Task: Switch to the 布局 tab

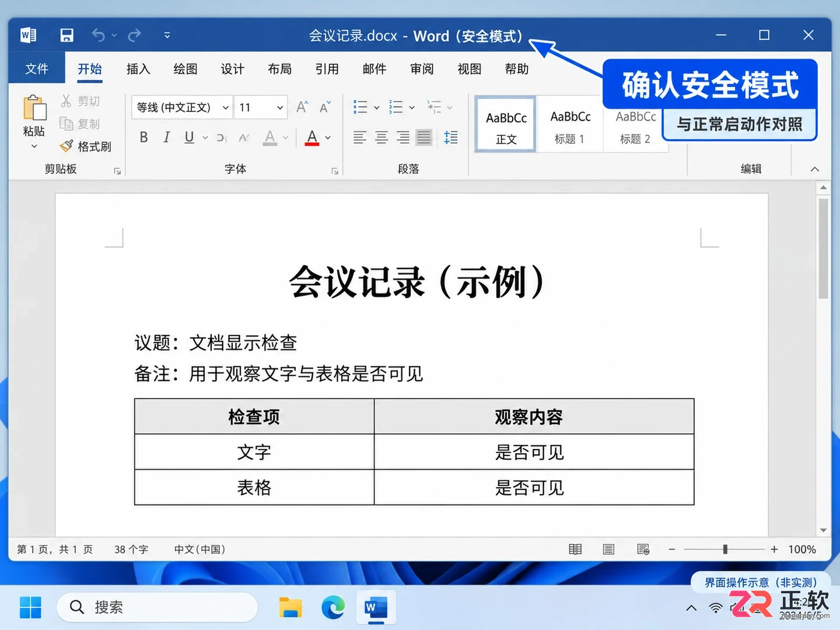Action: coord(280,69)
